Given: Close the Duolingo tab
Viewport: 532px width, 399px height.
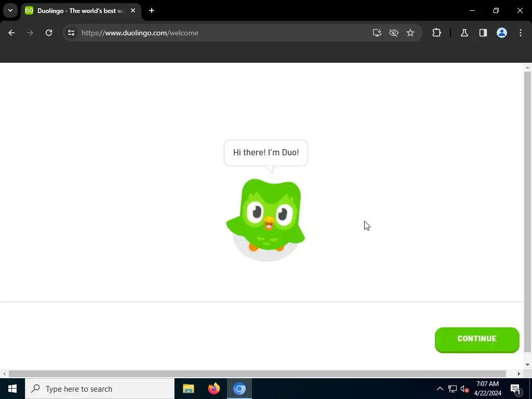Looking at the screenshot, I should pyautogui.click(x=133, y=11).
